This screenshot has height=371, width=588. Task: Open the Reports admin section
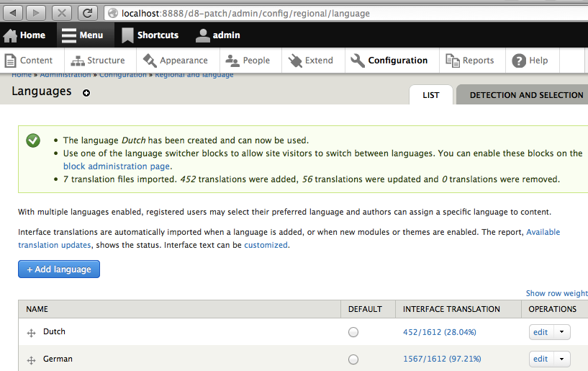(473, 61)
